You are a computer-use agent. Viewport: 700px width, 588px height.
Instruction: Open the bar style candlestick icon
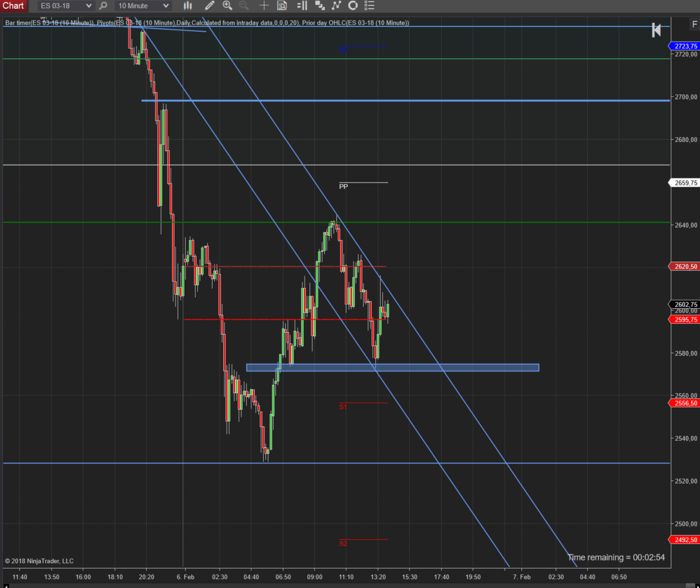[x=188, y=6]
